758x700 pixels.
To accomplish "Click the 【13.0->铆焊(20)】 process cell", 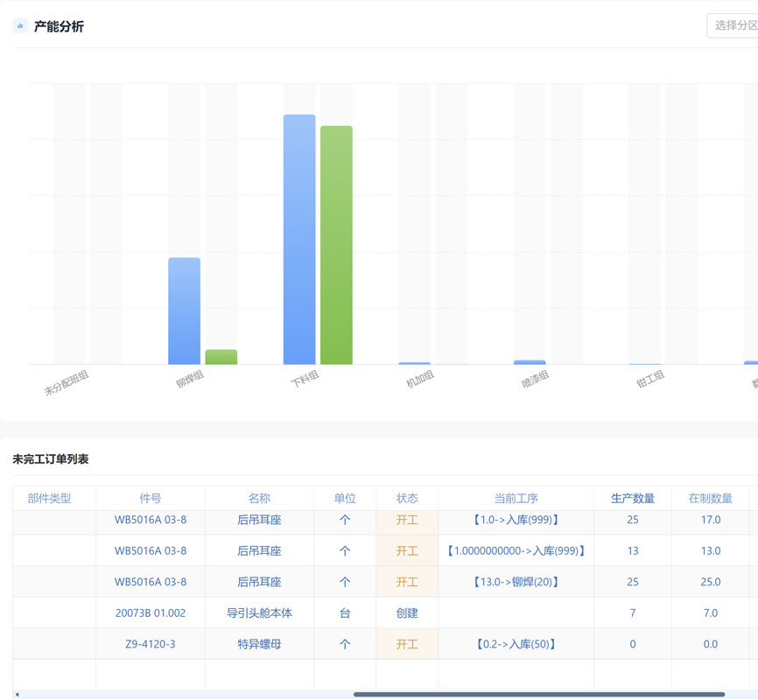I will point(516,582).
